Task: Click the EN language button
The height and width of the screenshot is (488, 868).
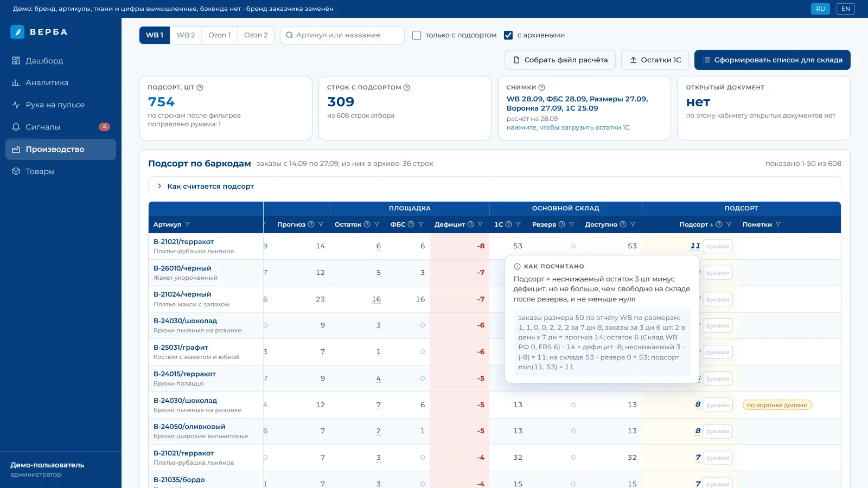Action: 845,9
